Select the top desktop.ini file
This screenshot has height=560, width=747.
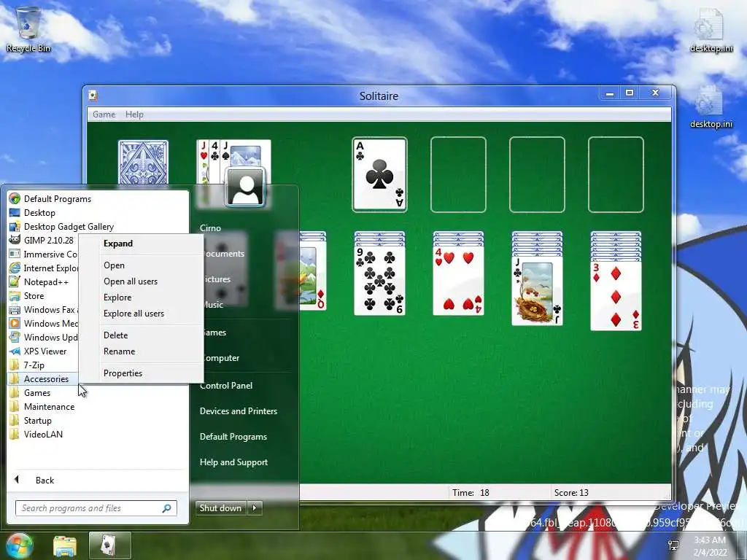tap(711, 30)
